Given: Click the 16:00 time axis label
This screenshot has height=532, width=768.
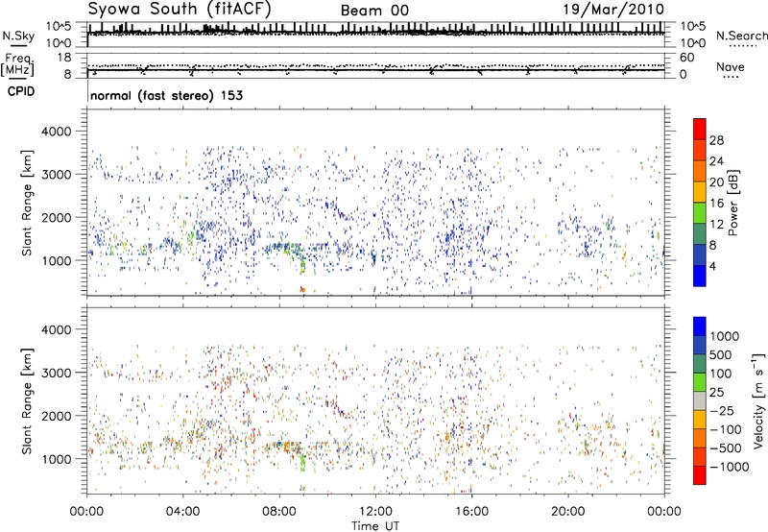Looking at the screenshot, I should pyautogui.click(x=471, y=512).
